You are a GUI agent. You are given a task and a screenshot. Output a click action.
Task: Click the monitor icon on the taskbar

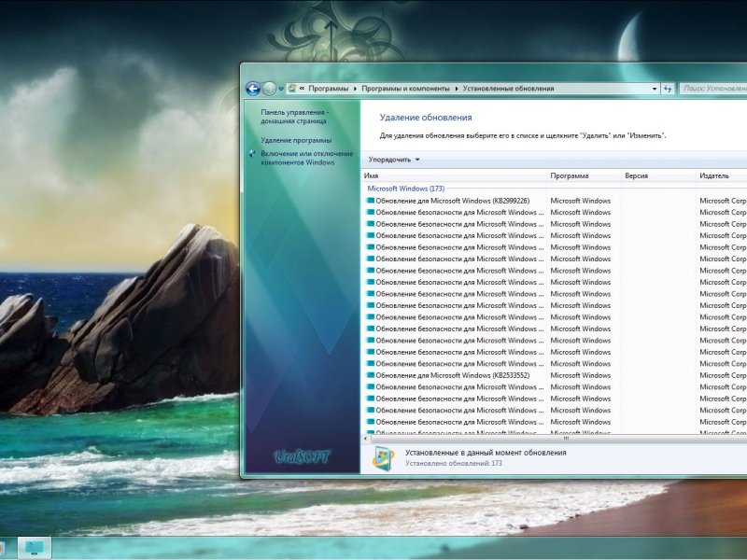[x=35, y=548]
